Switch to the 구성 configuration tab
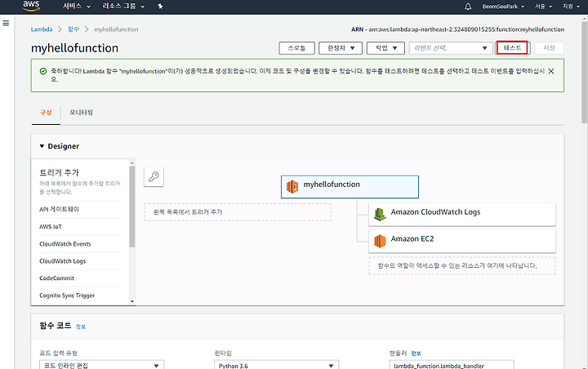 pyautogui.click(x=46, y=113)
